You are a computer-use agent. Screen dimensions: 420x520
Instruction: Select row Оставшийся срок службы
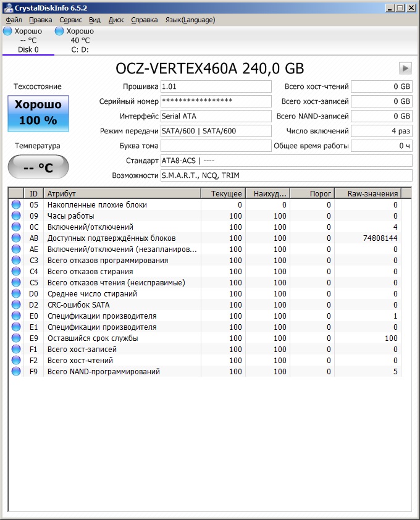tap(204, 338)
